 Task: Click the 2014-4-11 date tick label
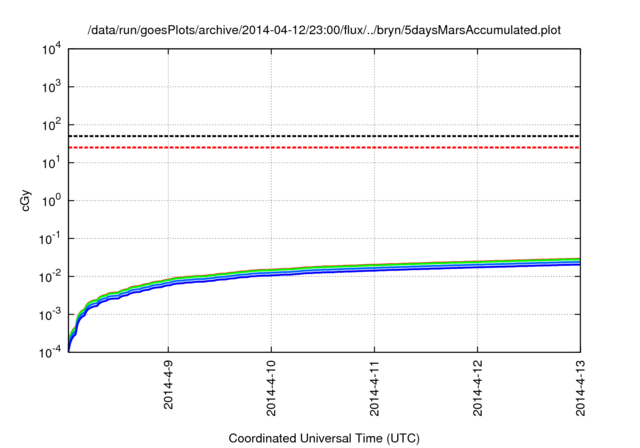[x=374, y=388]
